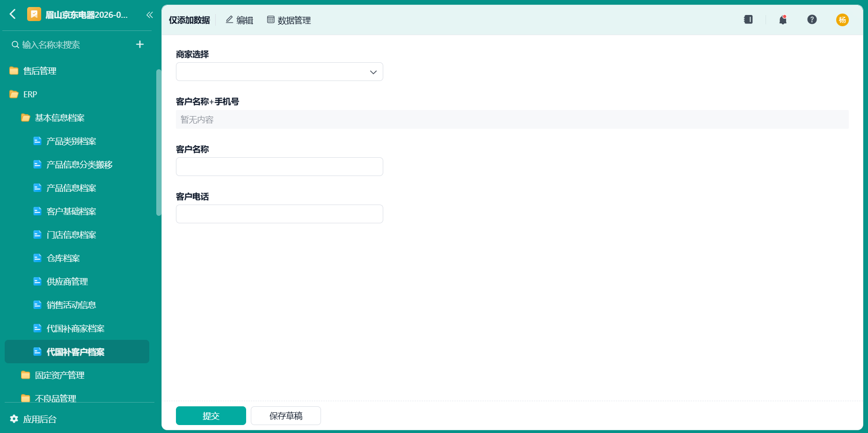The height and width of the screenshot is (433, 868).
Task: Open the notebook icon in top bar
Action: [x=748, y=20]
